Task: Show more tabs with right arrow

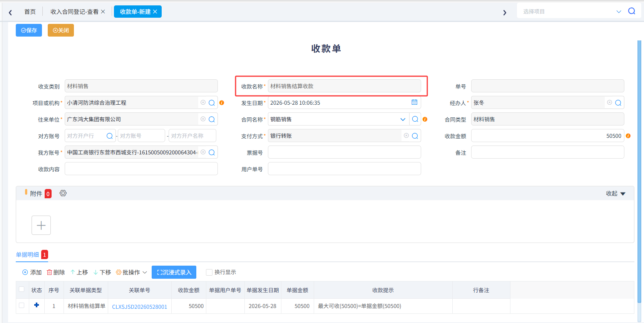Action: pos(505,12)
